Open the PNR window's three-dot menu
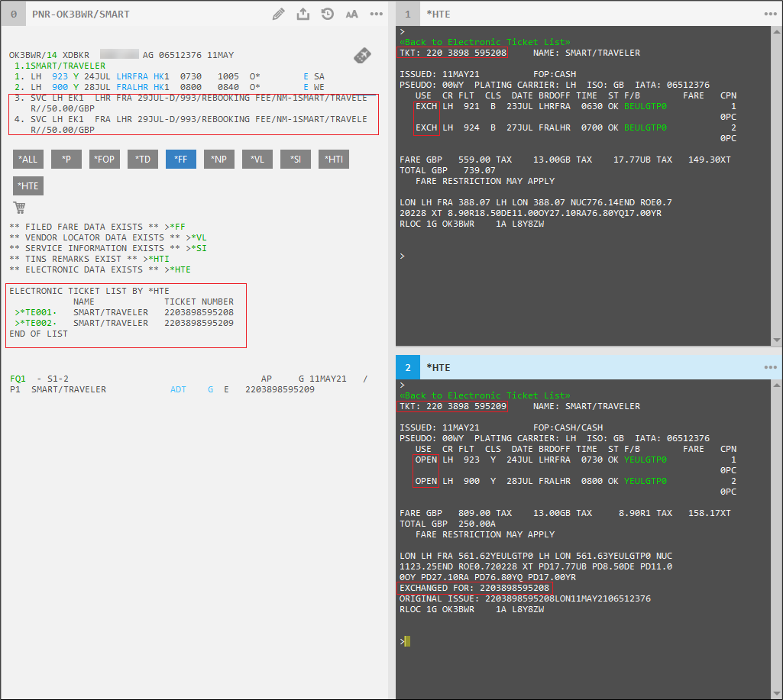Screen dimensions: 783x700 376,14
